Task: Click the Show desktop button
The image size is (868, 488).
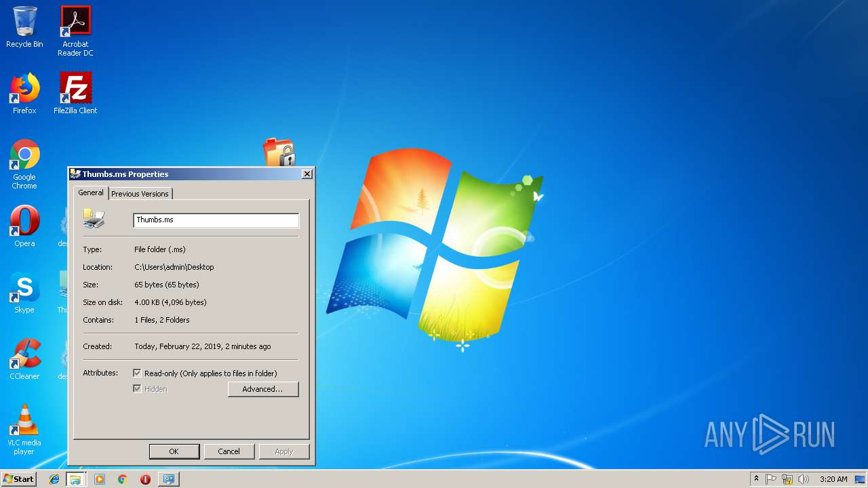Action: (x=860, y=479)
